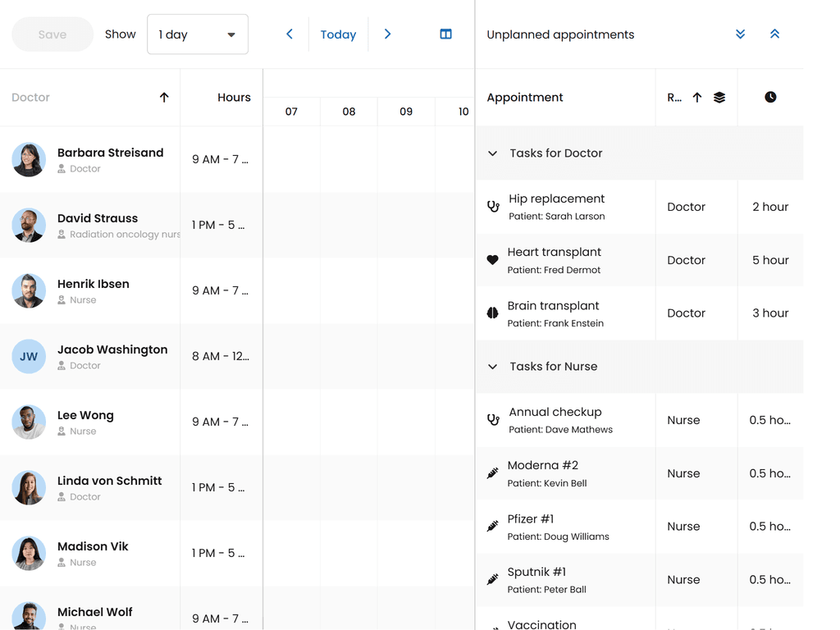Collapse the Tasks for Doctor group
This screenshot has height=630, width=840.
point(492,153)
